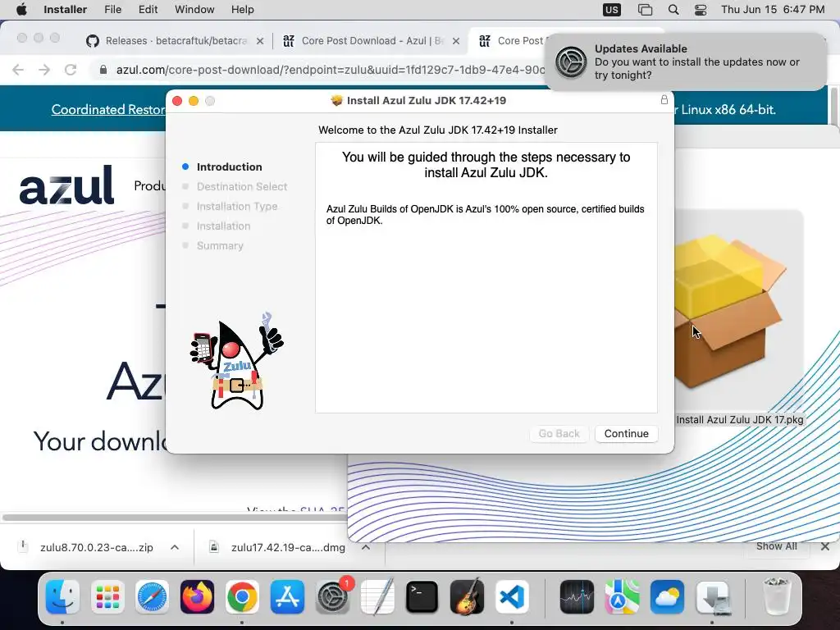Open System Preferences from the Dock
The height and width of the screenshot is (630, 840).
pyautogui.click(x=332, y=596)
